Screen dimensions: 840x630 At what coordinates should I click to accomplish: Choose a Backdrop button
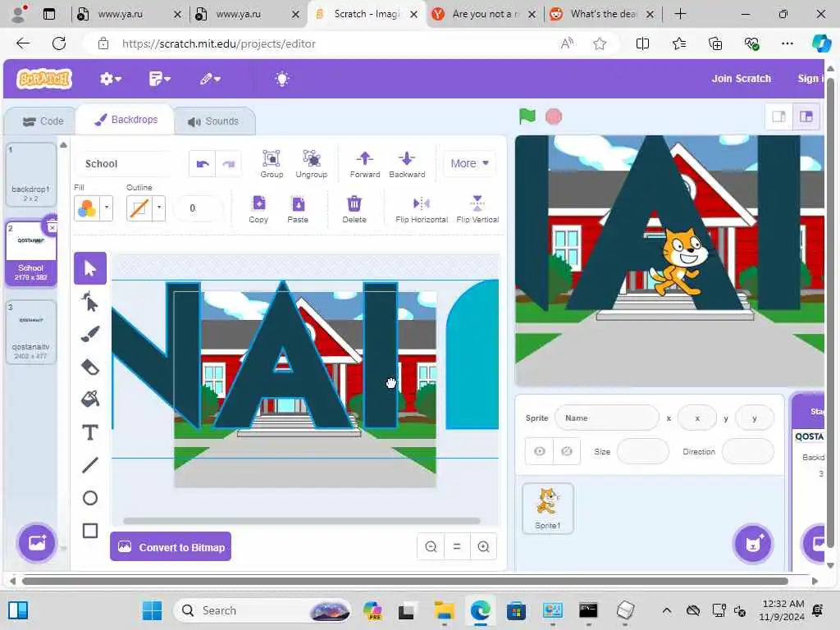[36, 543]
